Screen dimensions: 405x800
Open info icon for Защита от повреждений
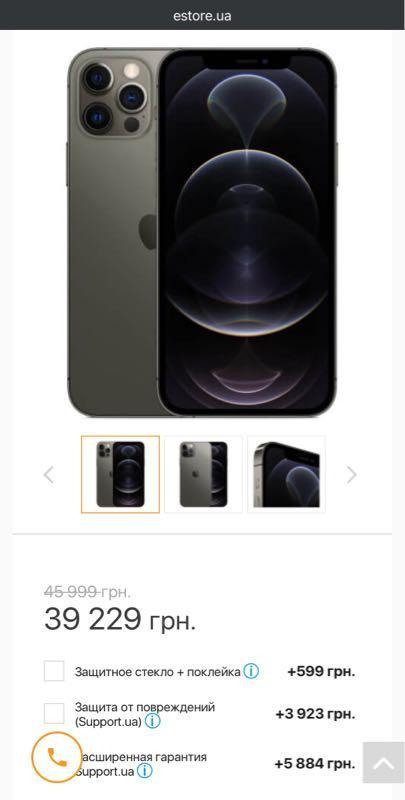click(153, 721)
